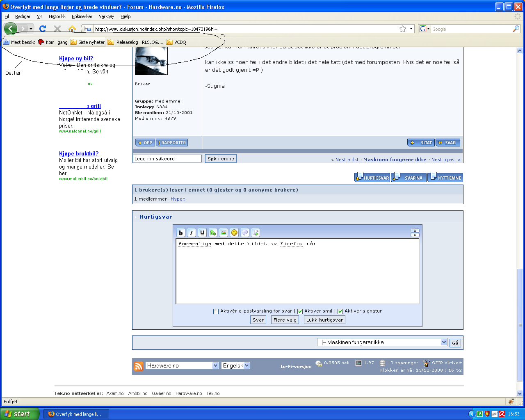This screenshot has height=420, width=525.
Task: Reload the current page
Action: click(x=43, y=29)
